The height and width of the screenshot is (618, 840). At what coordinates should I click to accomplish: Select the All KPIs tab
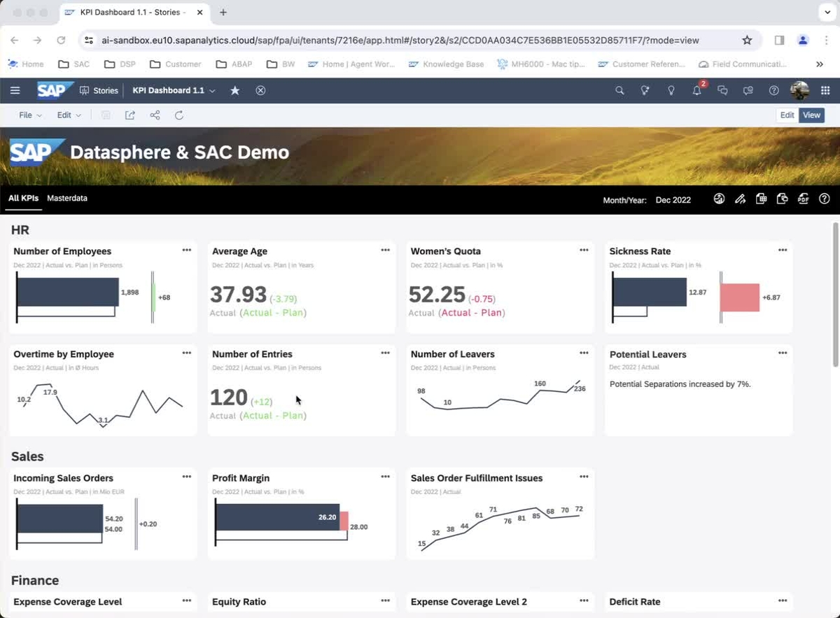click(x=23, y=198)
